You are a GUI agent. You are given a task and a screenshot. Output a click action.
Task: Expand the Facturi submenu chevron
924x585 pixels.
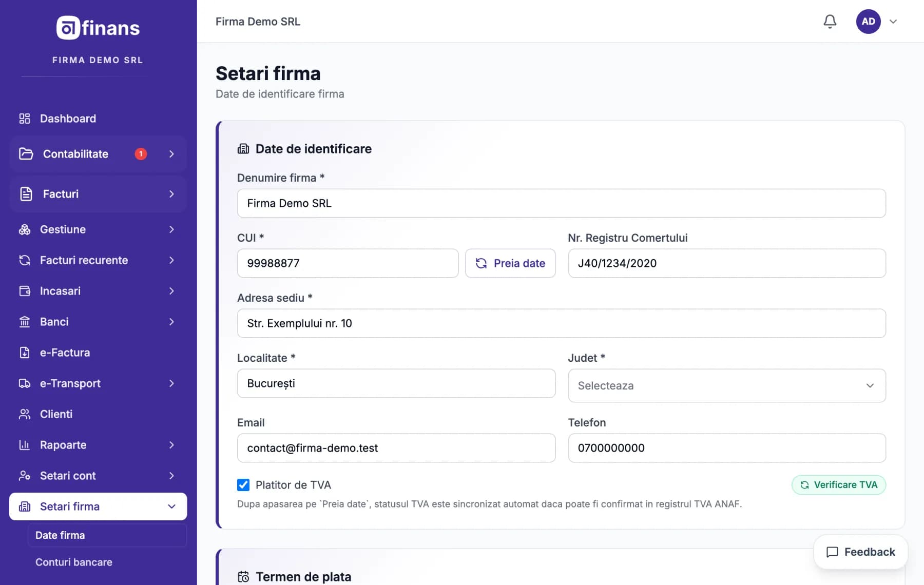tap(171, 194)
